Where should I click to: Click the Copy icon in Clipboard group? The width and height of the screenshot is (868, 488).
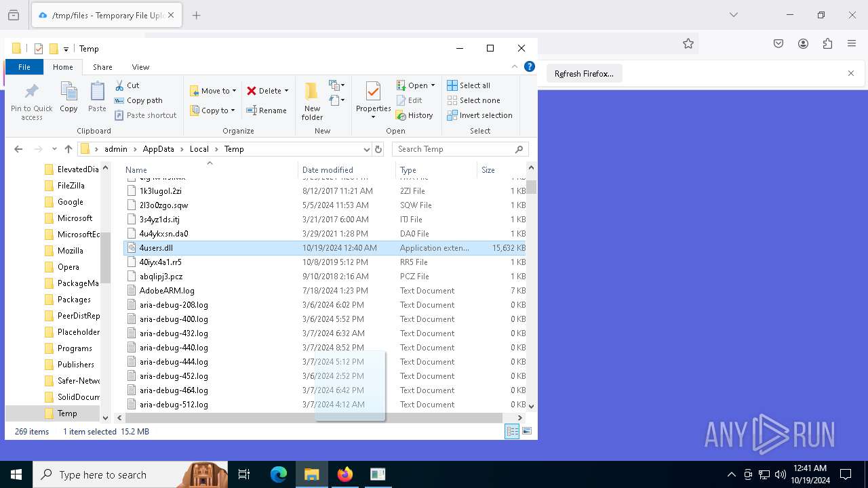68,91
